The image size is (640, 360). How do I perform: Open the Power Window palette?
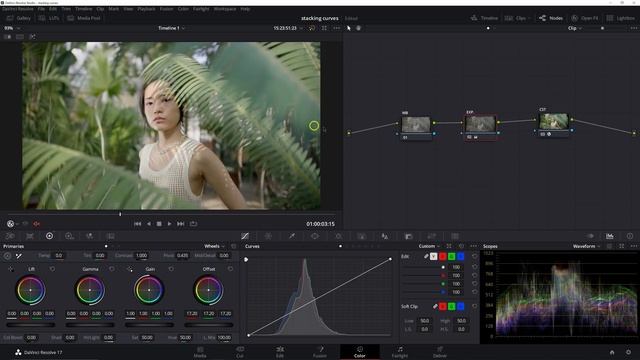pyautogui.click(x=315, y=236)
